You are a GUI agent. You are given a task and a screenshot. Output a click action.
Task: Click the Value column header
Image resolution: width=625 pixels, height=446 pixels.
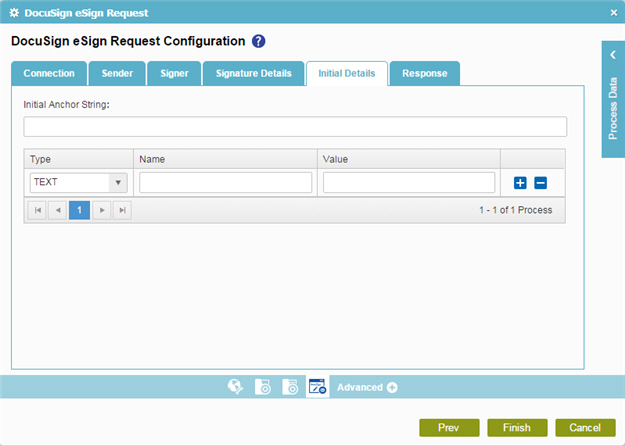click(x=409, y=159)
